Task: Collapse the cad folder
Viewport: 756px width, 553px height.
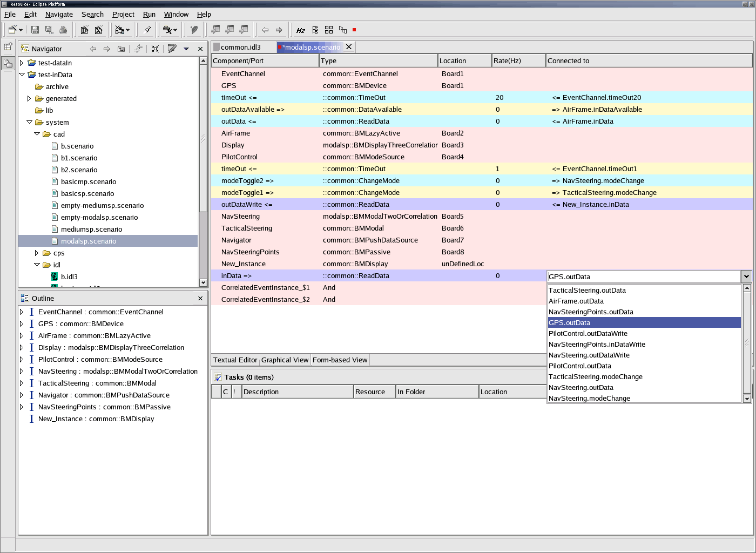Action: point(37,134)
